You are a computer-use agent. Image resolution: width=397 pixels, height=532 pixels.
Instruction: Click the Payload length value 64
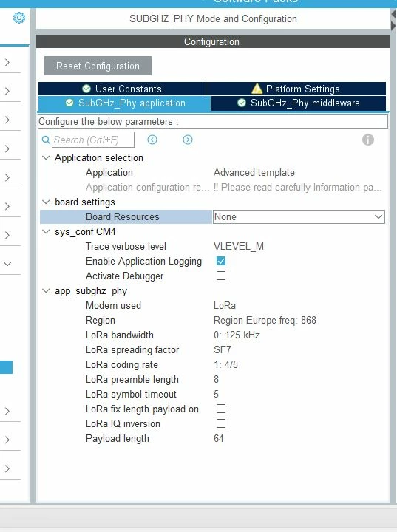coord(219,438)
